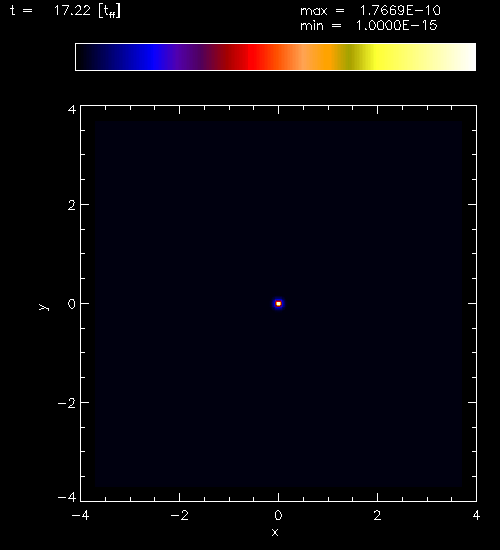500x550 pixels.
Task: Click the bright central density peak
Action: 278,304
